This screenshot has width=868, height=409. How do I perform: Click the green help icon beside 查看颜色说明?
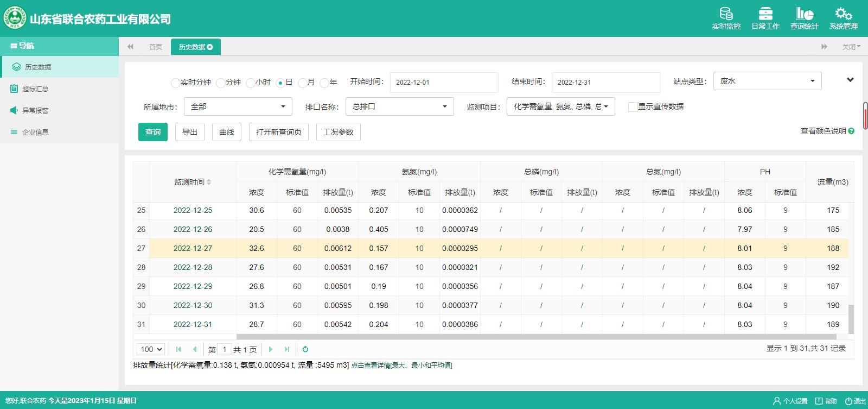(x=851, y=131)
